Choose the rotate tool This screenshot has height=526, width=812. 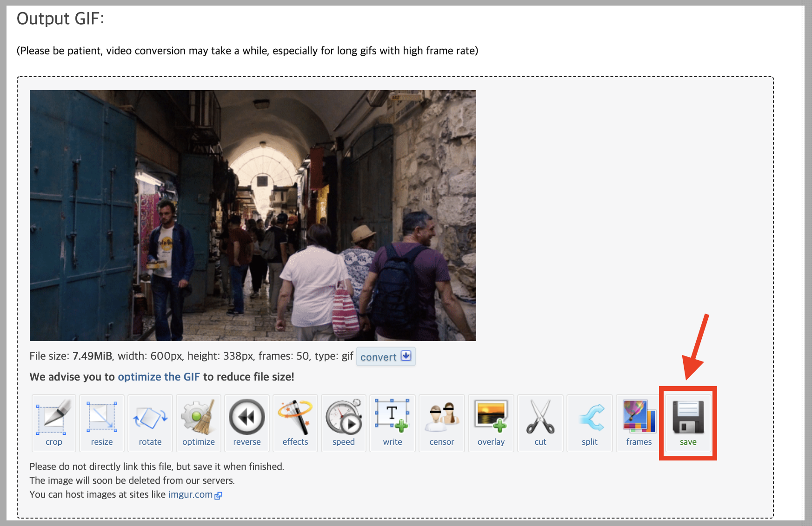[x=150, y=423]
